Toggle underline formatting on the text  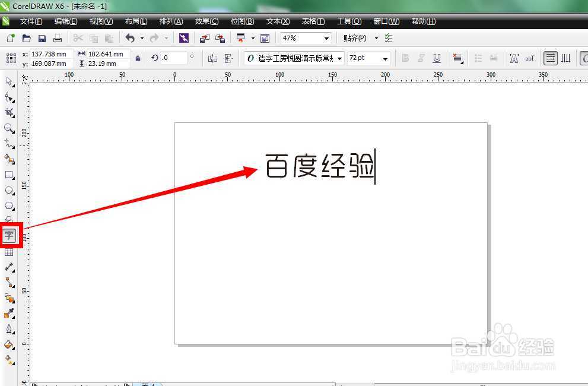(437, 58)
